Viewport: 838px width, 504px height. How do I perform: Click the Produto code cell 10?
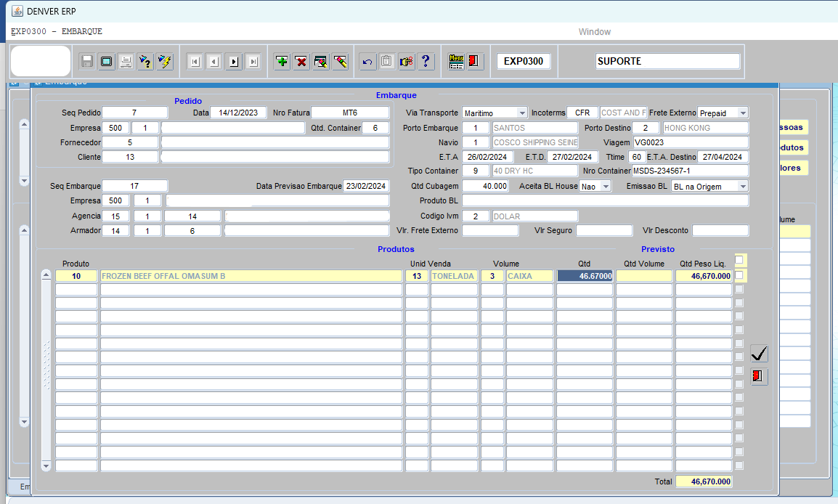76,276
